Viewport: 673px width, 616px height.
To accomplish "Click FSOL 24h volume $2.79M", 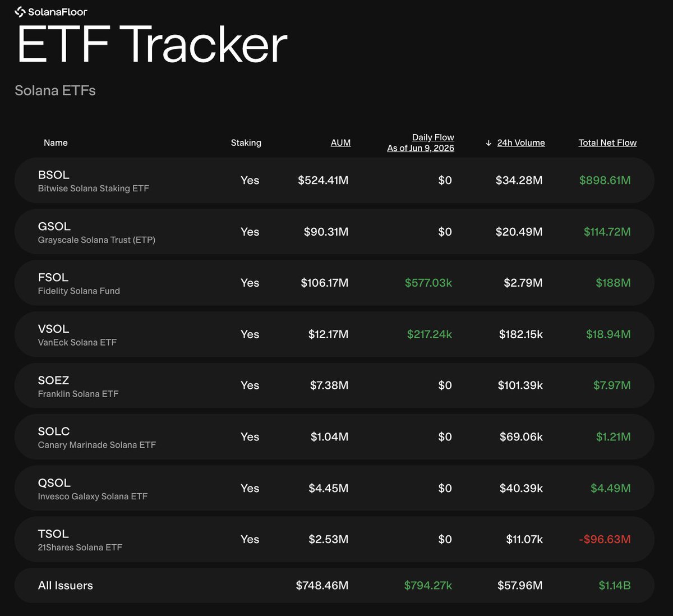I will [x=523, y=283].
